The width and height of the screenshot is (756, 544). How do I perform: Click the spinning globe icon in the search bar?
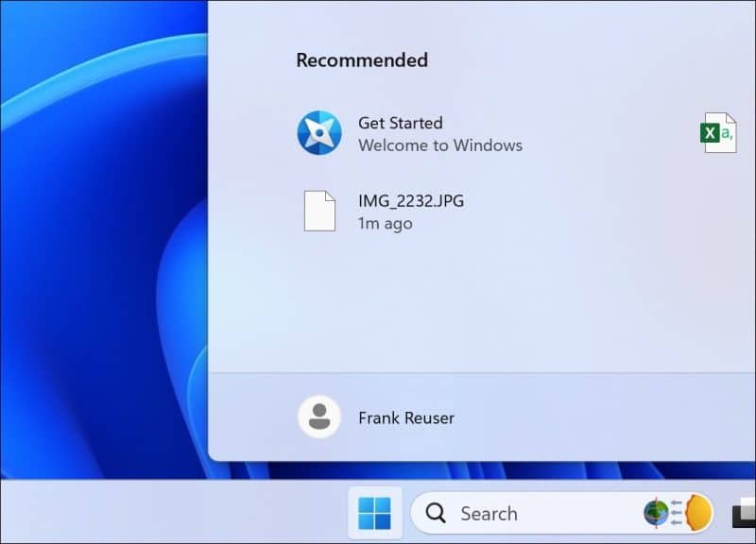(656, 513)
